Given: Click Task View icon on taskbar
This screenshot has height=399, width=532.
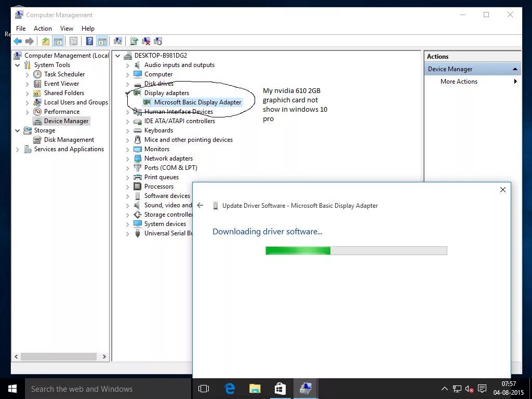Looking at the screenshot, I should [x=204, y=389].
